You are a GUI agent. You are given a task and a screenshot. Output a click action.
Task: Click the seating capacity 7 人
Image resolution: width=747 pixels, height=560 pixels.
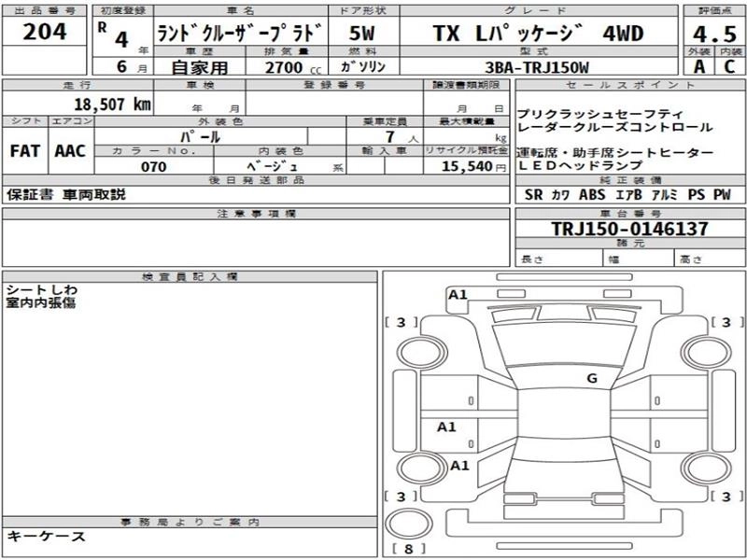pos(402,137)
